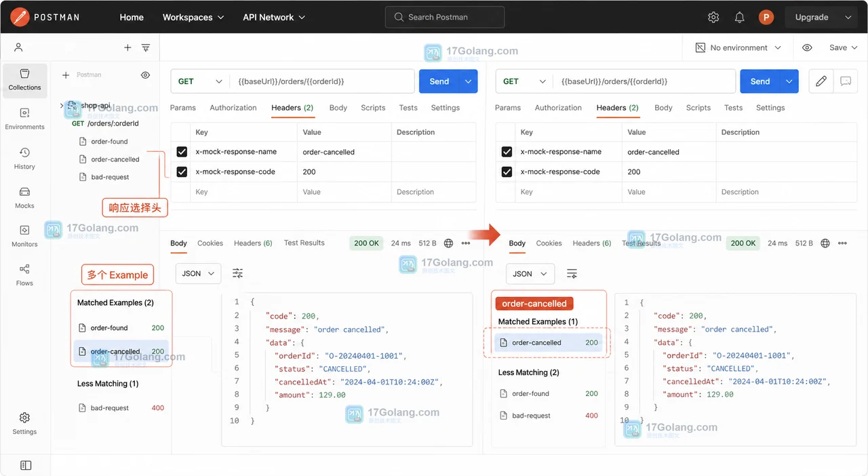Click the right response globe network icon
The width and height of the screenshot is (868, 476).
coord(825,243)
